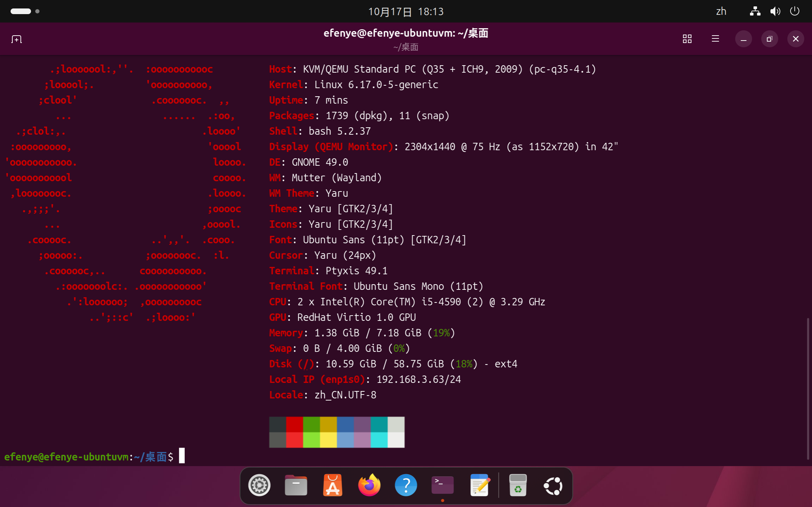Click the dark red palette swatch

294,424
